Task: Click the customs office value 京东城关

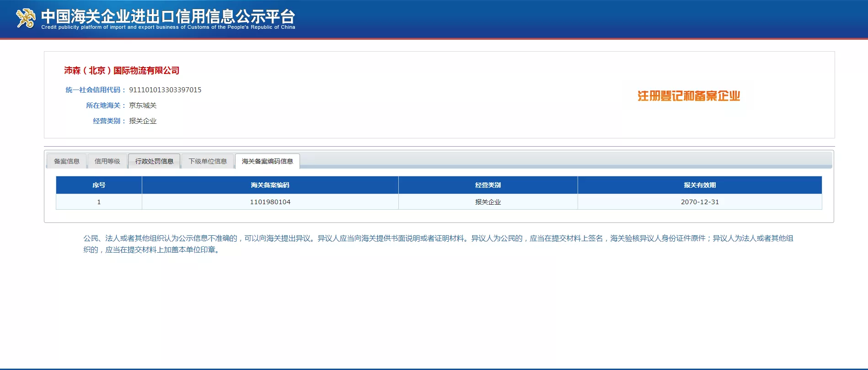Action: [143, 106]
